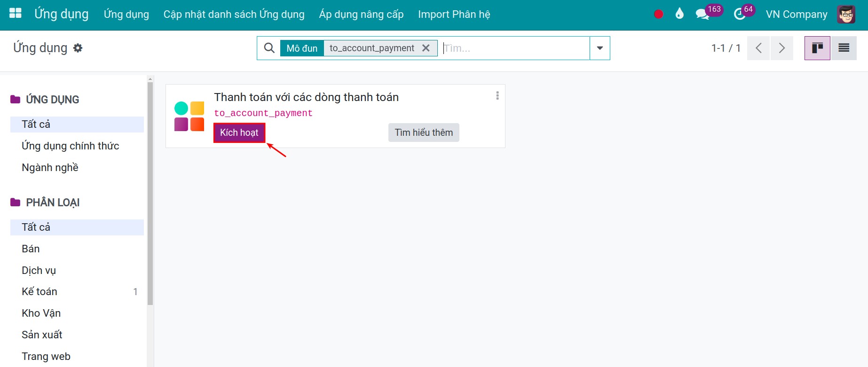This screenshot has width=868, height=367.
Task: Click the Ứng dụng brand title in navbar
Action: (x=62, y=14)
